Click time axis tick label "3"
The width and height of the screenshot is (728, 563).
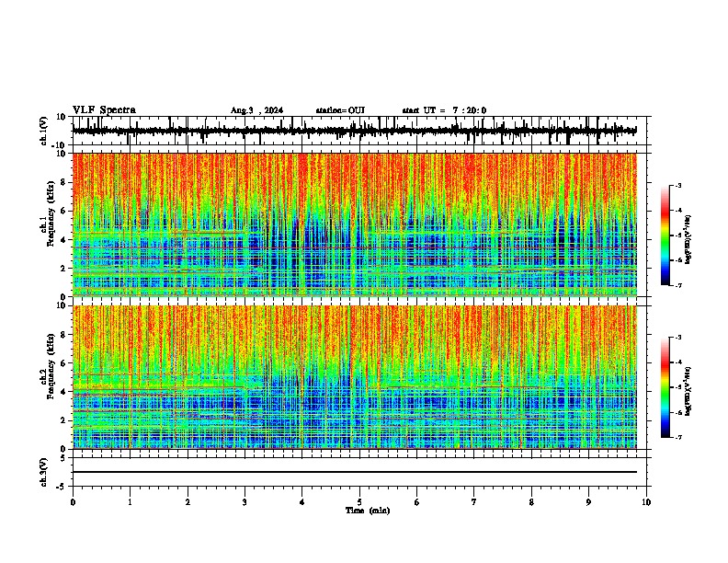[x=245, y=502]
